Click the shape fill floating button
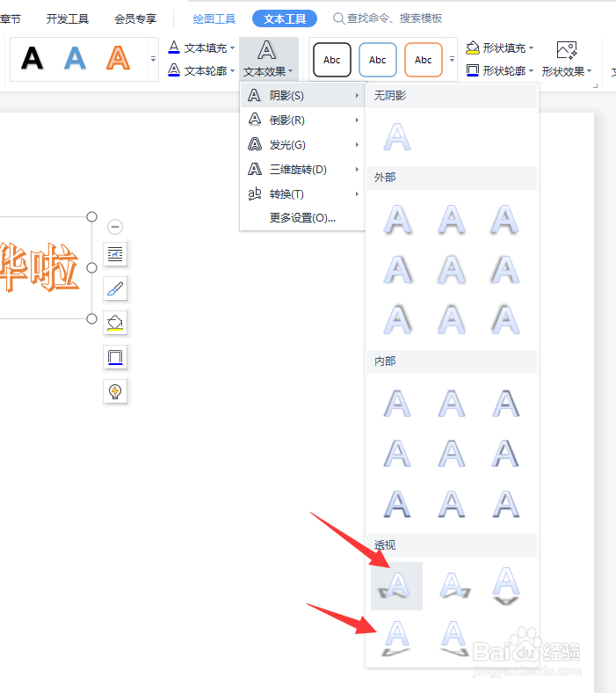The height and width of the screenshot is (693, 616). pos(115,323)
